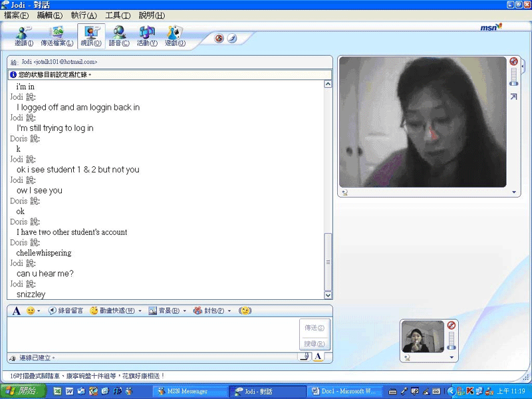Open the Help (說明) menu
The height and width of the screenshot is (399, 532).
[152, 15]
